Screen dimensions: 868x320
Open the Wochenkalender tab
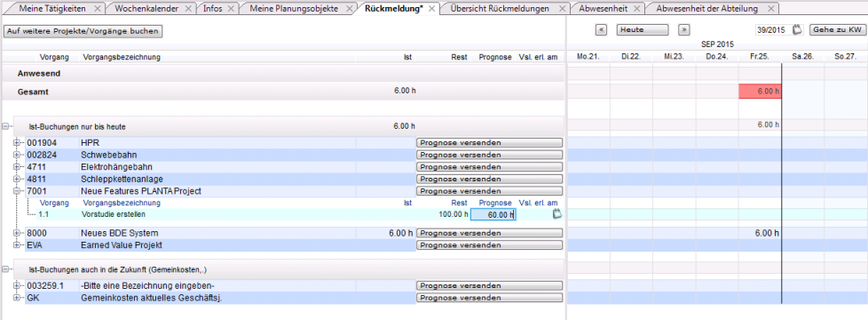[x=146, y=9]
